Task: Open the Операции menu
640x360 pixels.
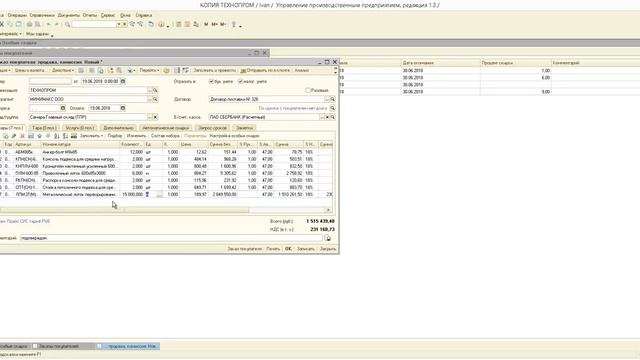Action: pos(17,15)
